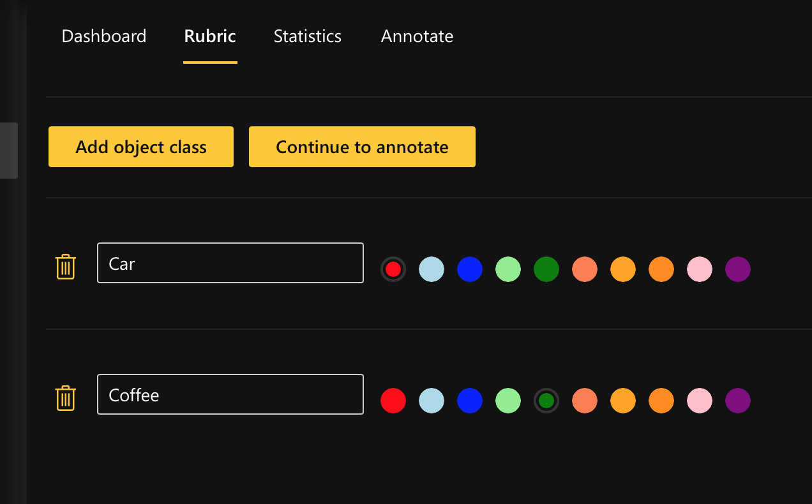Edit the Car class name field
The width and height of the screenshot is (812, 504).
click(x=230, y=263)
